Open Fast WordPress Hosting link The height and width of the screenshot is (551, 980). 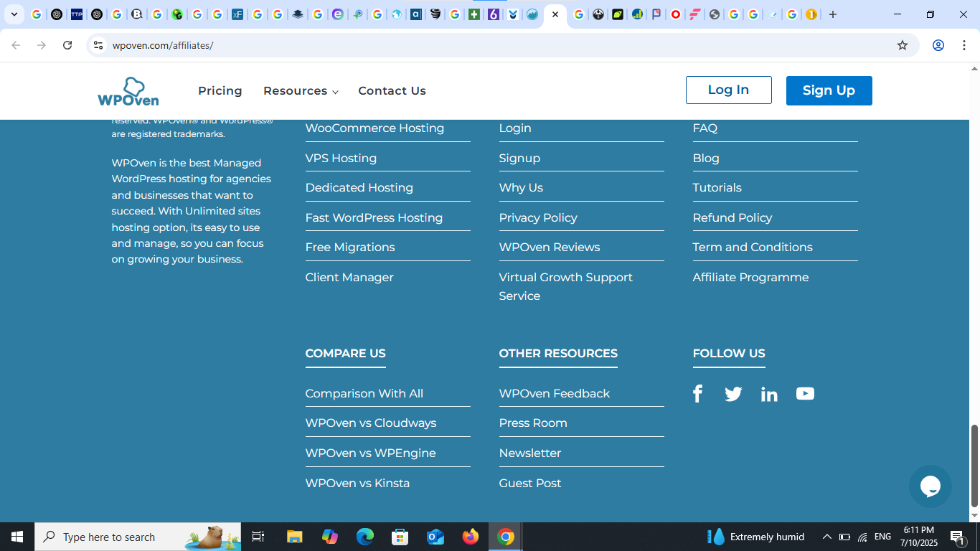coord(374,217)
